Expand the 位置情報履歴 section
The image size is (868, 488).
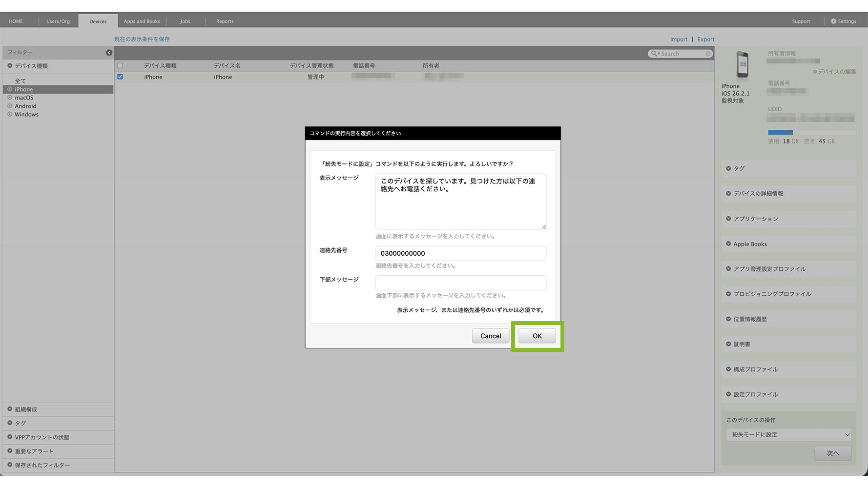pyautogui.click(x=750, y=319)
